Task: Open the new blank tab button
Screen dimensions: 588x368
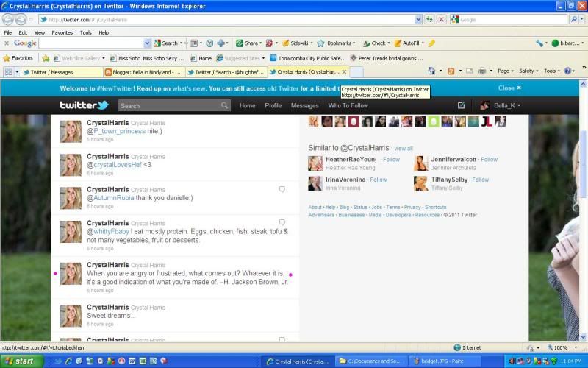Action: (x=356, y=72)
